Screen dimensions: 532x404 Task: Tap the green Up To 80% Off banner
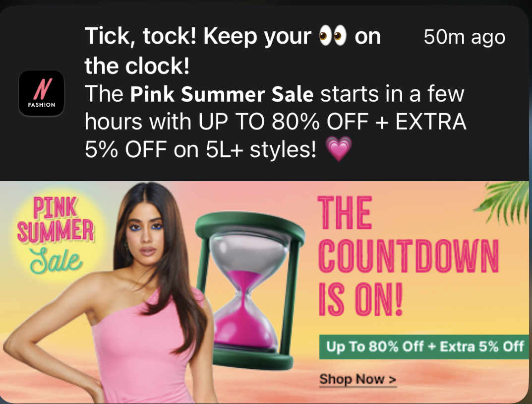point(424,346)
